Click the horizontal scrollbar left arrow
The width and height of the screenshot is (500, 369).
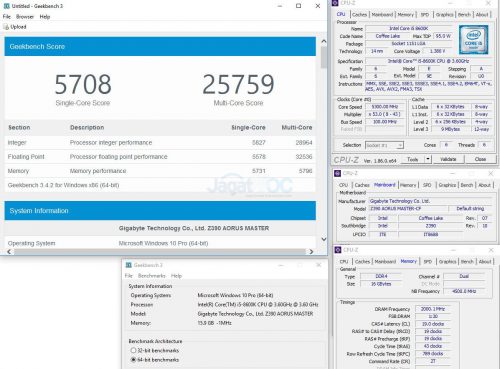tap(9, 251)
